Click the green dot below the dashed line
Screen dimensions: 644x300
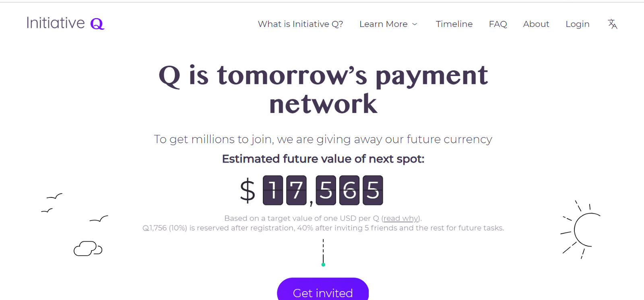[323, 265]
